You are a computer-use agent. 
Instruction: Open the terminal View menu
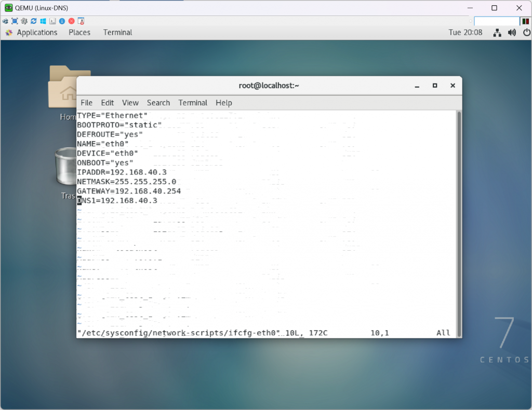click(130, 103)
